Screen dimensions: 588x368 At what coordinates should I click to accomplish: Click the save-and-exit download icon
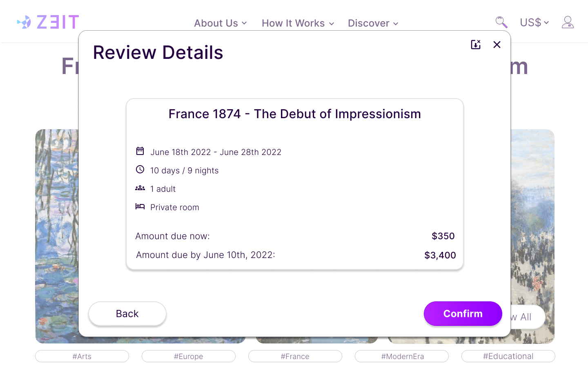(476, 45)
